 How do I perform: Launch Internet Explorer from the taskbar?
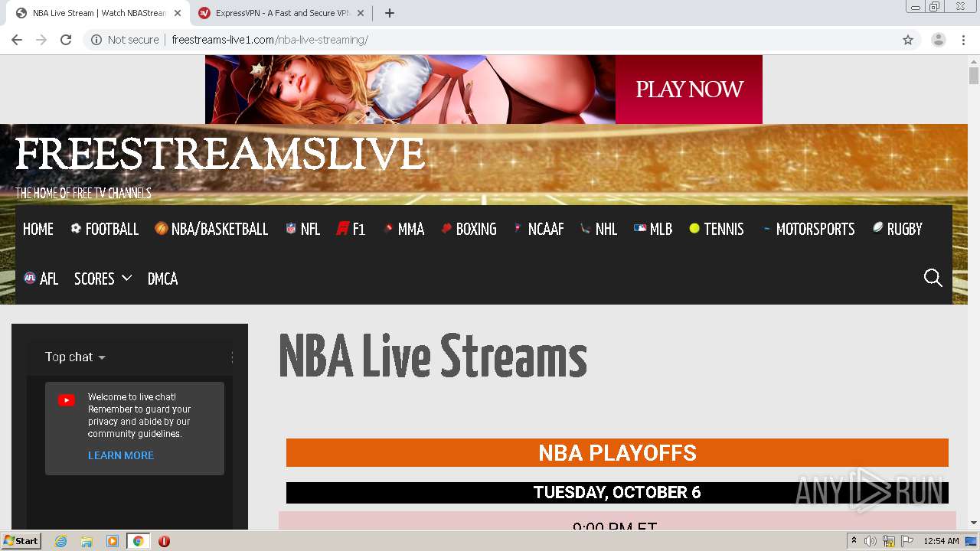61,541
